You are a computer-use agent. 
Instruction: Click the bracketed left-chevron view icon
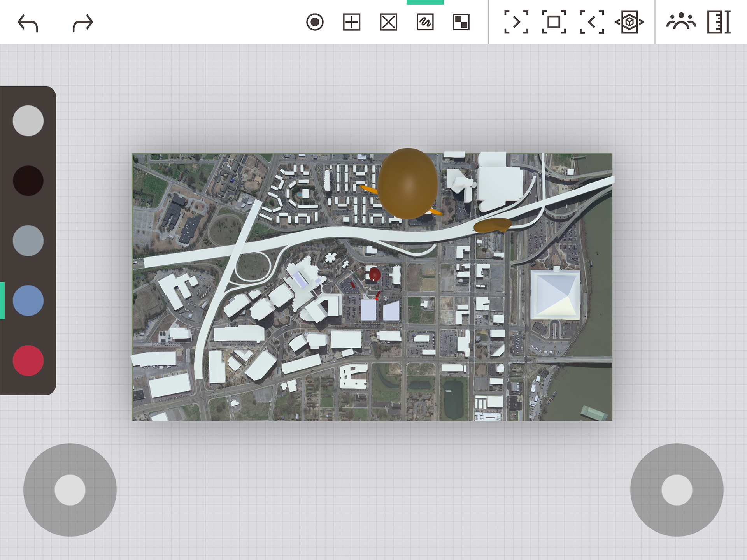tap(592, 22)
